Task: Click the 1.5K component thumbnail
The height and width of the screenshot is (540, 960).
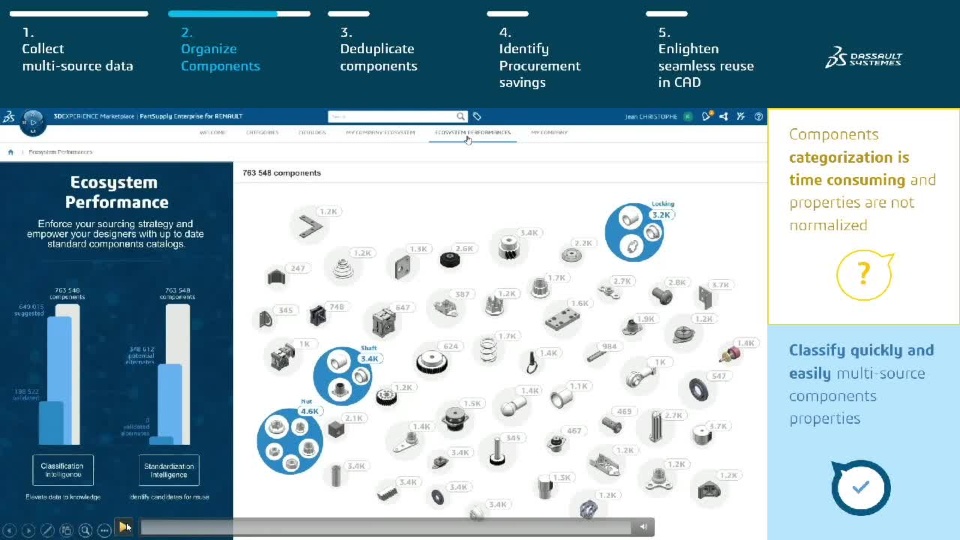Action: pos(455,419)
